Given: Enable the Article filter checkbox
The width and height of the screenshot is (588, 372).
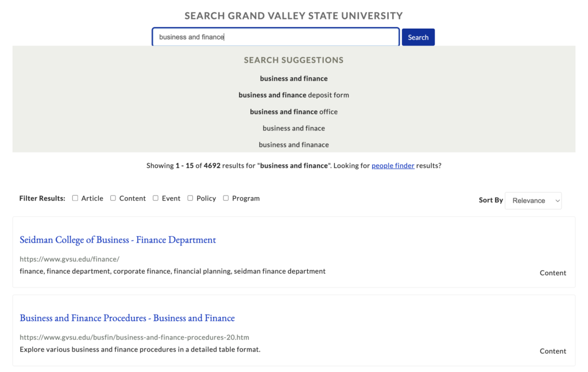Looking at the screenshot, I should (75, 198).
